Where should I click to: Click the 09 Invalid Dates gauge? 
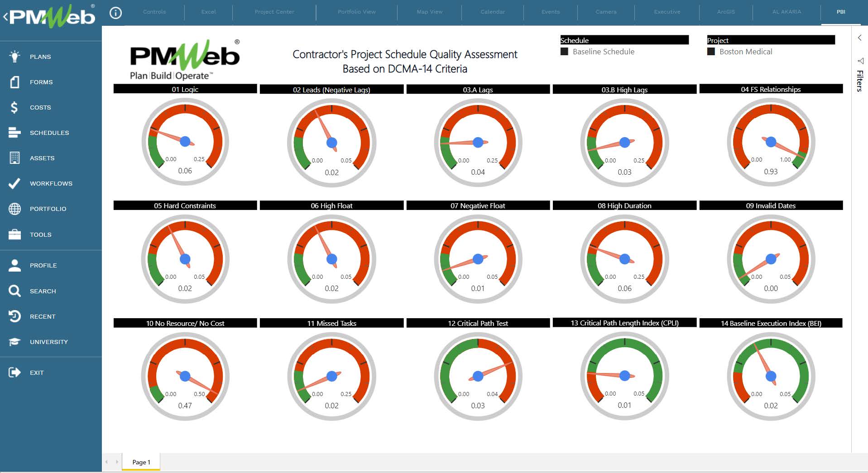tap(771, 259)
